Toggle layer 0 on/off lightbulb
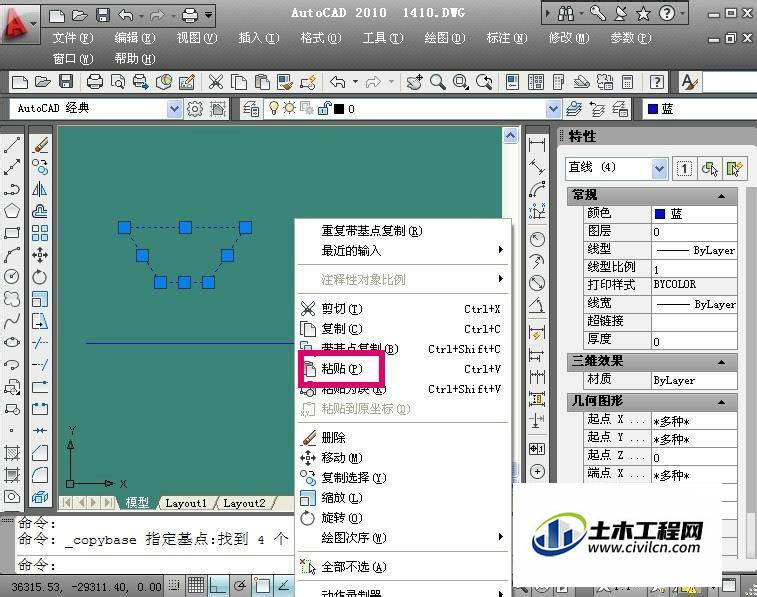This screenshot has width=757, height=597. click(x=274, y=109)
